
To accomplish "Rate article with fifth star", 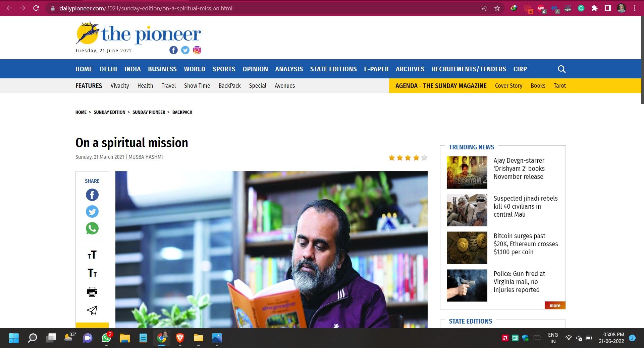I will coord(424,157).
